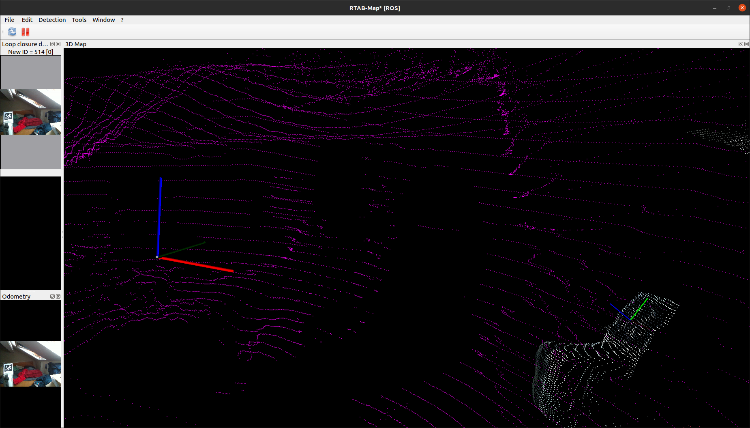Click the 3D Map panel title

tap(77, 44)
